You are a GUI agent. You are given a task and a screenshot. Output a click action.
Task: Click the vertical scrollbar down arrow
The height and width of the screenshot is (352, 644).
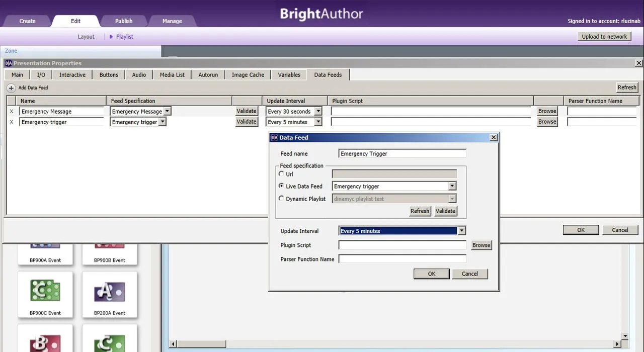(x=625, y=336)
